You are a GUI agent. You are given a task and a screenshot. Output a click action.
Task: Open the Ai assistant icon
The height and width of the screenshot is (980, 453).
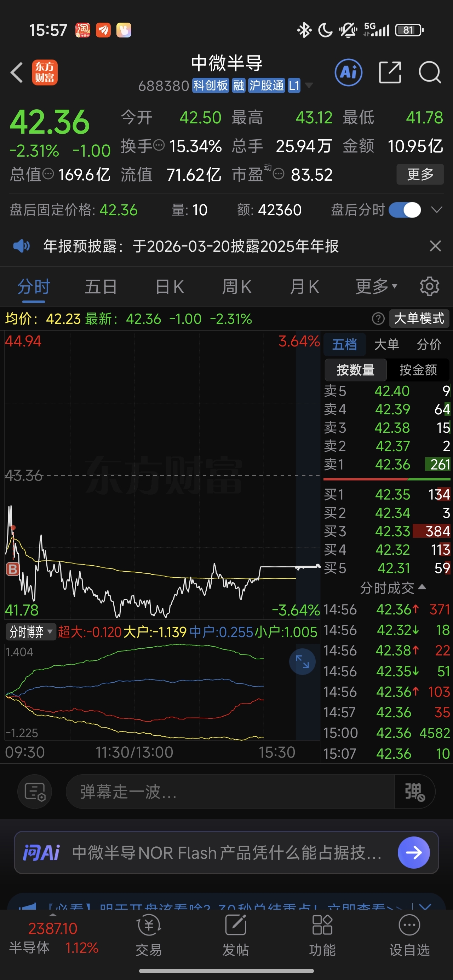(x=348, y=72)
